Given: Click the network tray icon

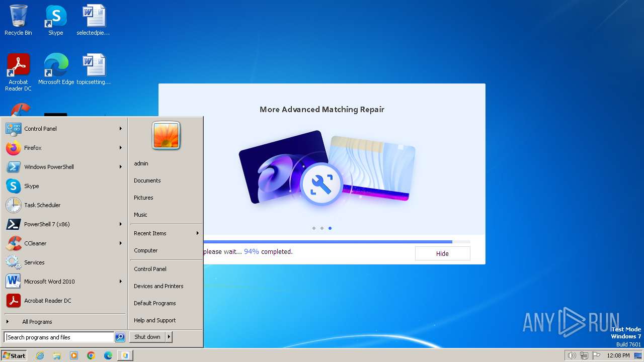Looking at the screenshot, I should [x=584, y=355].
